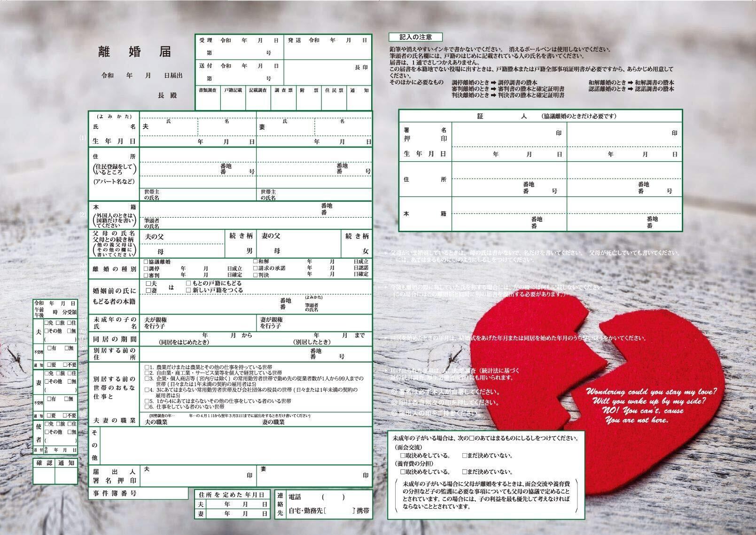Tick the 調停 checkbox

click(x=146, y=268)
